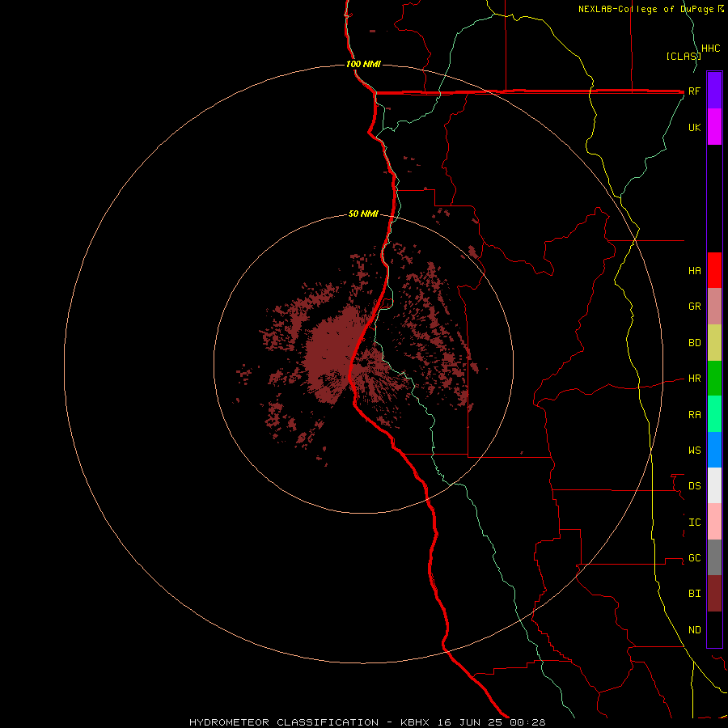The width and height of the screenshot is (728, 728).
Task: Click the RF legend label
Action: [694, 91]
